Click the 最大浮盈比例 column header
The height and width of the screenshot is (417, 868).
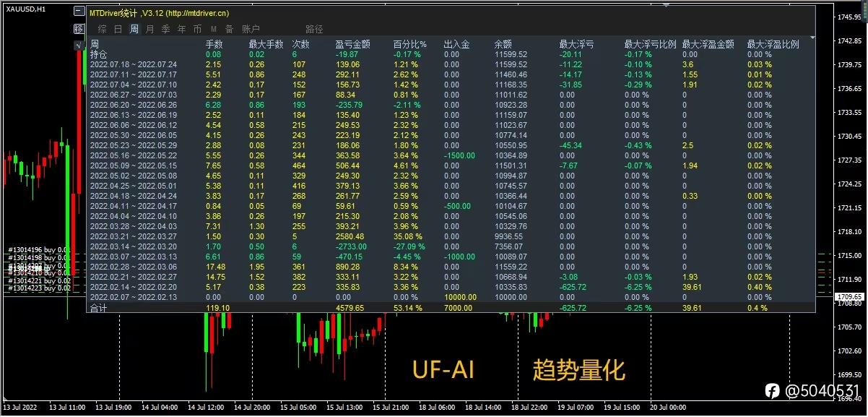(773, 44)
